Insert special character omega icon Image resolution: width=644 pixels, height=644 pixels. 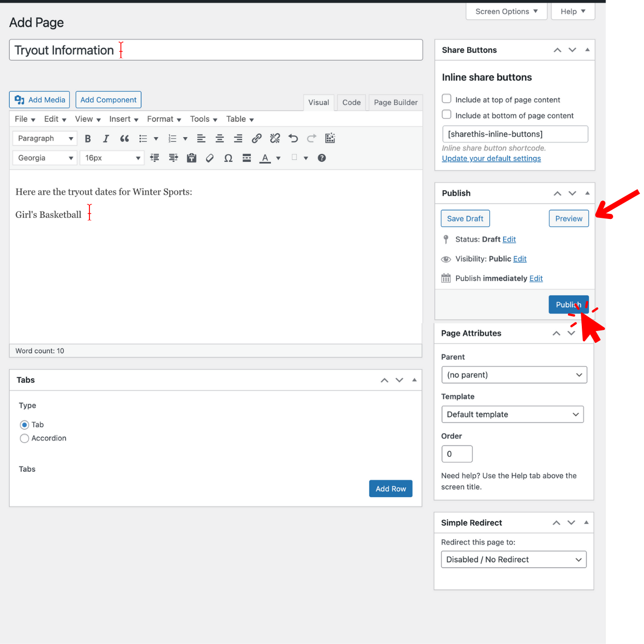point(228,158)
